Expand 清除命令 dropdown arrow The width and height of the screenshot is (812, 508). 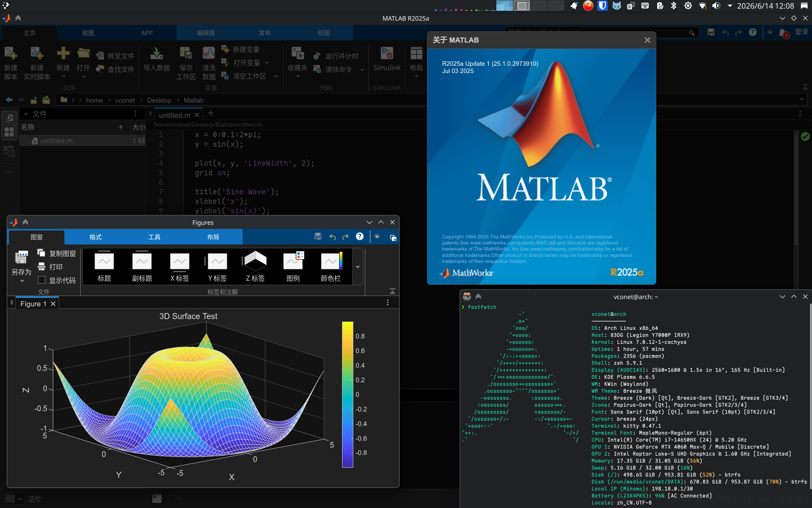(362, 70)
